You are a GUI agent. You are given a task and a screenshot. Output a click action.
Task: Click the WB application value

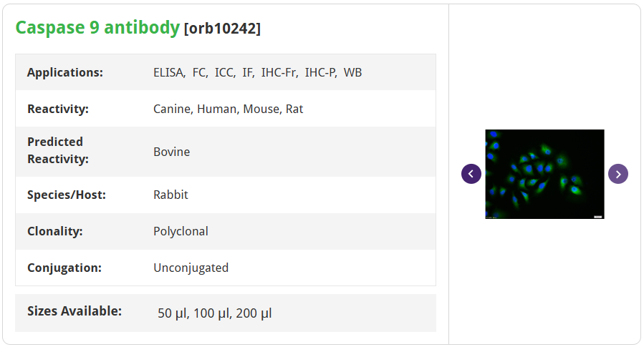[353, 72]
